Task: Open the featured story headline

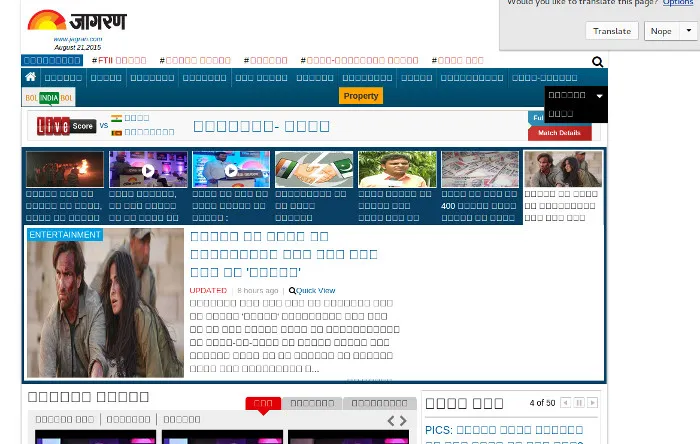Action: 284,254
